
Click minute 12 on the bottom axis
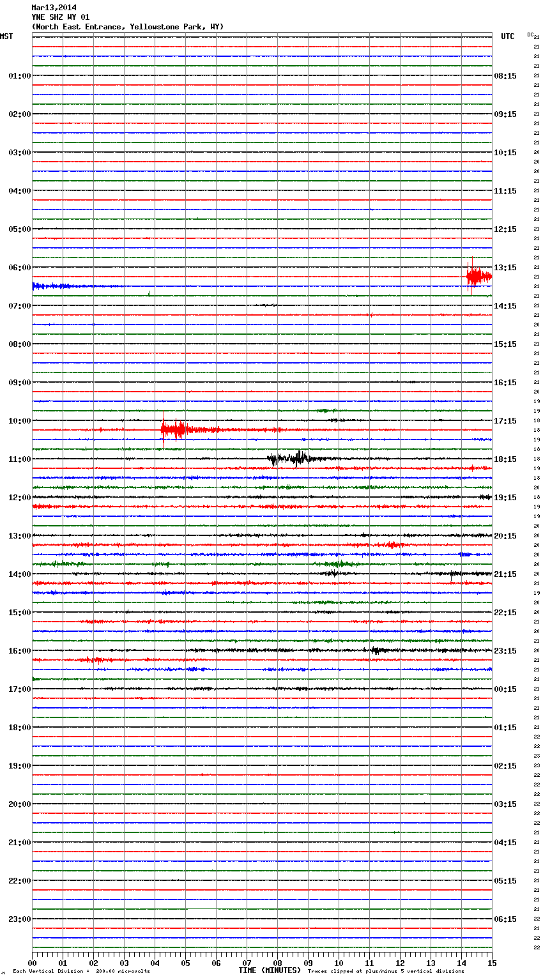[x=400, y=963]
